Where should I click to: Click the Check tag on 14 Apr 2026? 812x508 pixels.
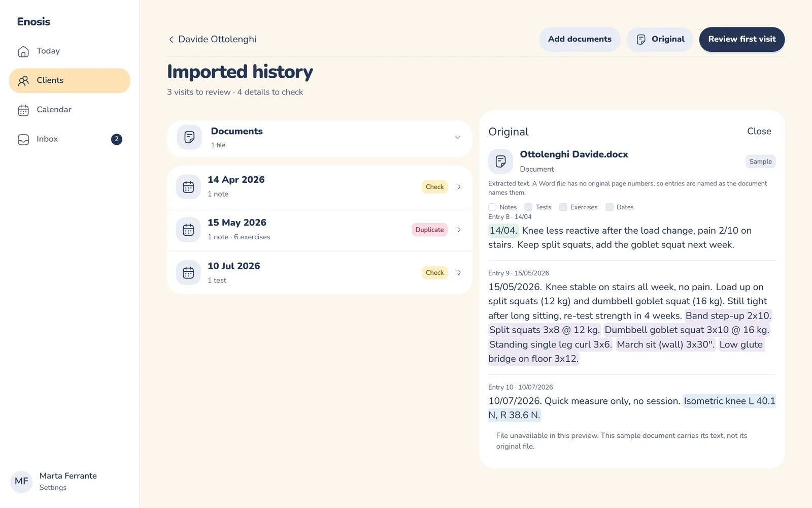pos(435,187)
